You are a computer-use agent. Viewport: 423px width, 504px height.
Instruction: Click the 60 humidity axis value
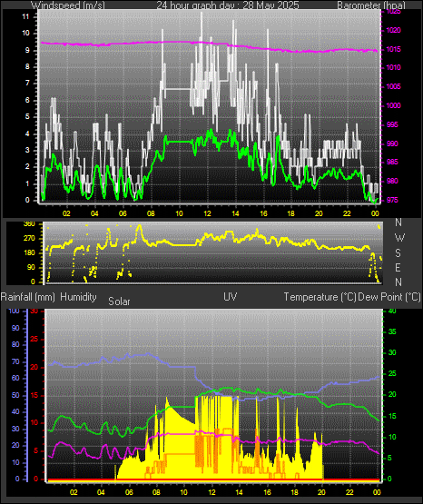coord(15,378)
